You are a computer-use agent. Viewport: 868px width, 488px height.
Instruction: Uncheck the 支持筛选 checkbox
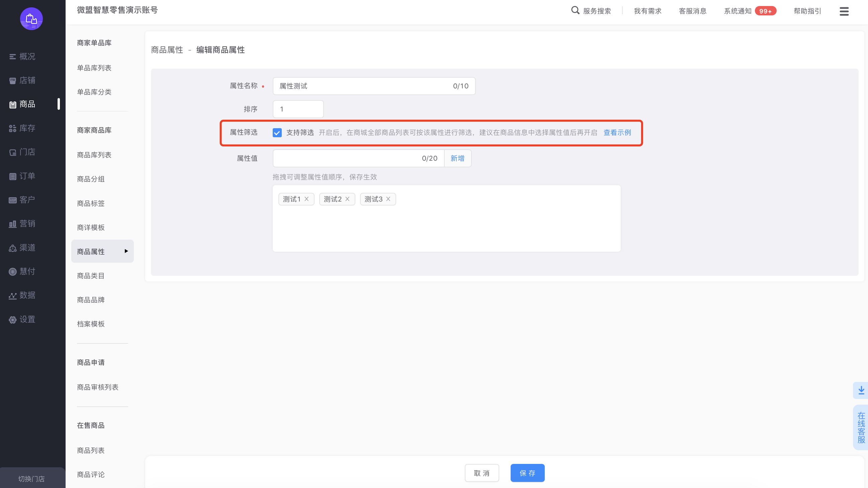pos(277,133)
